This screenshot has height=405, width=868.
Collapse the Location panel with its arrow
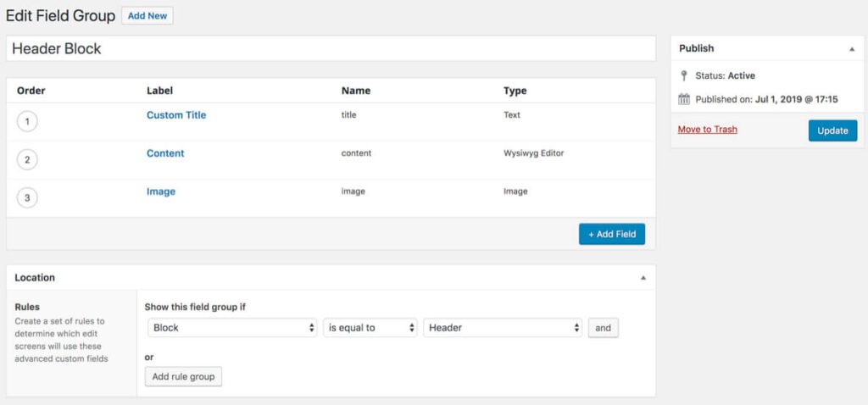643,278
